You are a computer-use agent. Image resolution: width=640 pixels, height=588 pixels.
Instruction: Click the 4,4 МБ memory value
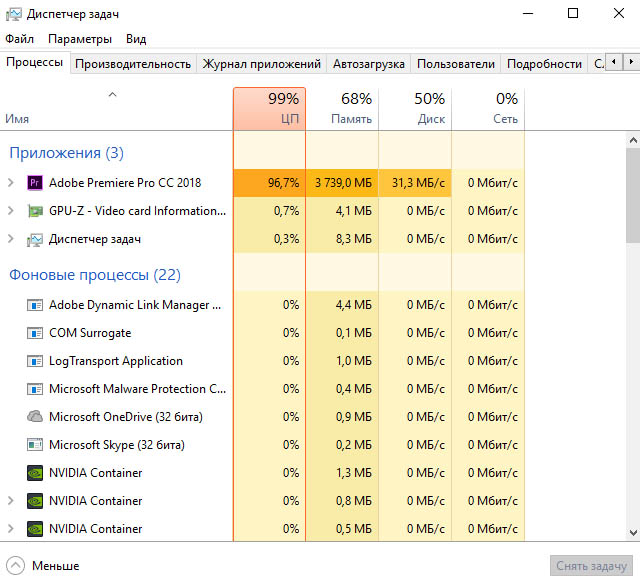tap(353, 305)
